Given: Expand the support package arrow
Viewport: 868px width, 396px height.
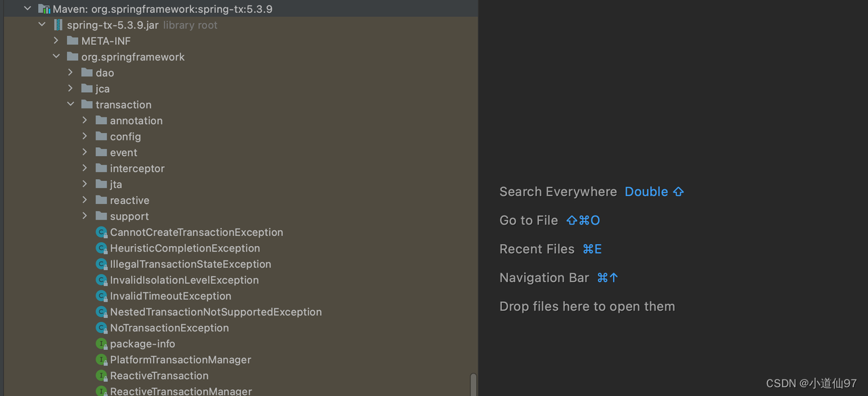Looking at the screenshot, I should (85, 216).
